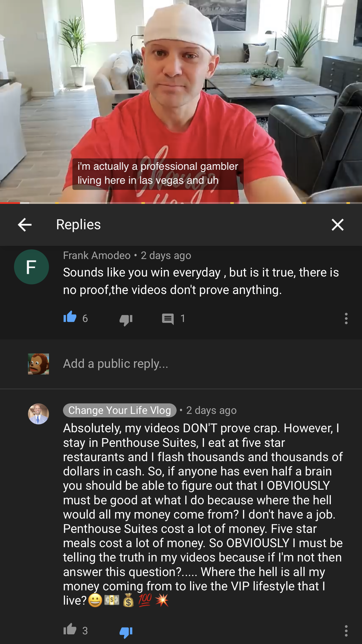Remove the dislike on the Vlog reply
362x644 pixels.
pos(126,632)
